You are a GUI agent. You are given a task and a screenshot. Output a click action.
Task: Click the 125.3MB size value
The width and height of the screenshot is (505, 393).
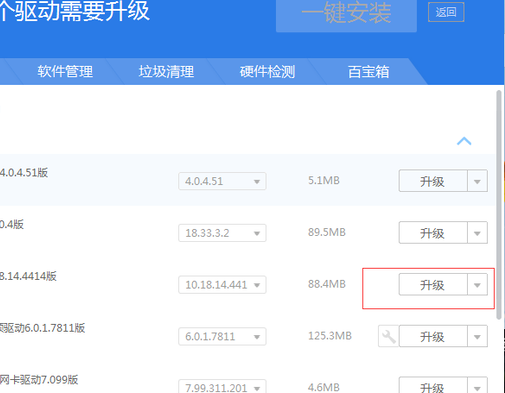330,336
